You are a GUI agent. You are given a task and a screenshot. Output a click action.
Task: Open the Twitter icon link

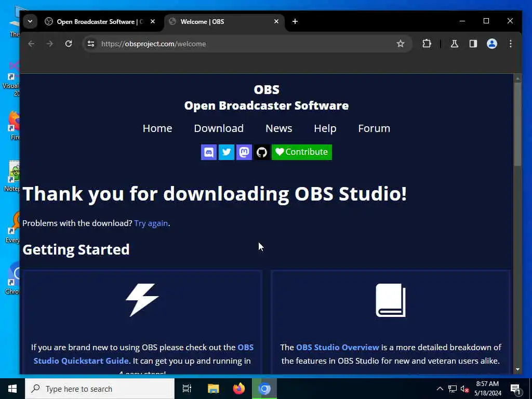coord(227,152)
